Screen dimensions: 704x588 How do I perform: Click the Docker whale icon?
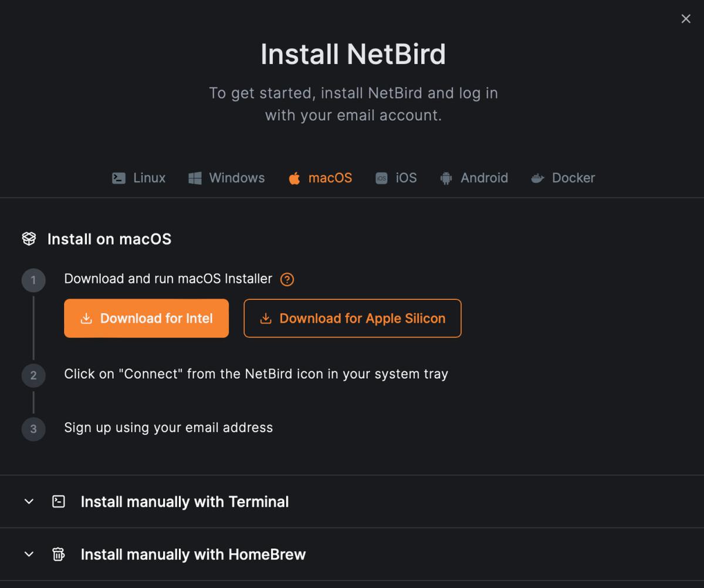click(537, 178)
